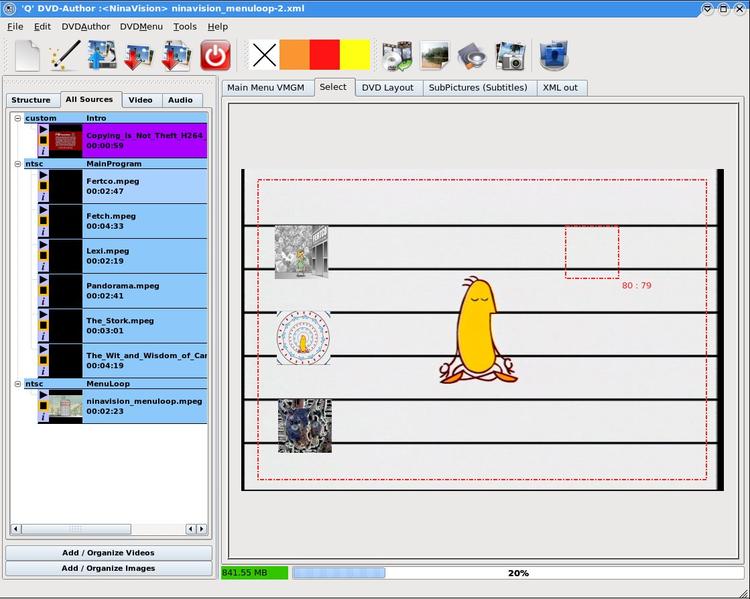750x599 pixels.
Task: Click the 20% disc usage progress bar
Action: point(518,573)
